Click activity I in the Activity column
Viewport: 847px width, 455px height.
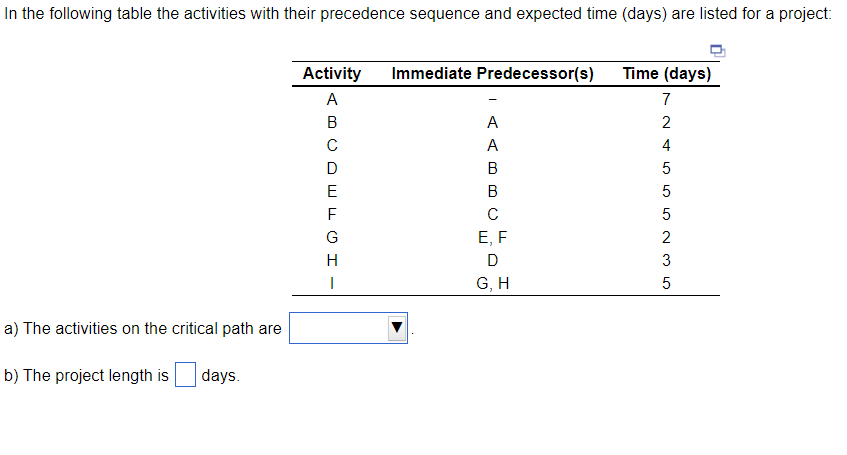(332, 283)
